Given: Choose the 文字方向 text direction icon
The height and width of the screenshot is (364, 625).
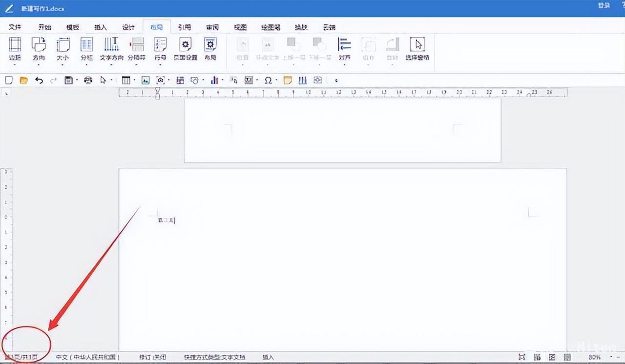Looking at the screenshot, I should pyautogui.click(x=112, y=44).
